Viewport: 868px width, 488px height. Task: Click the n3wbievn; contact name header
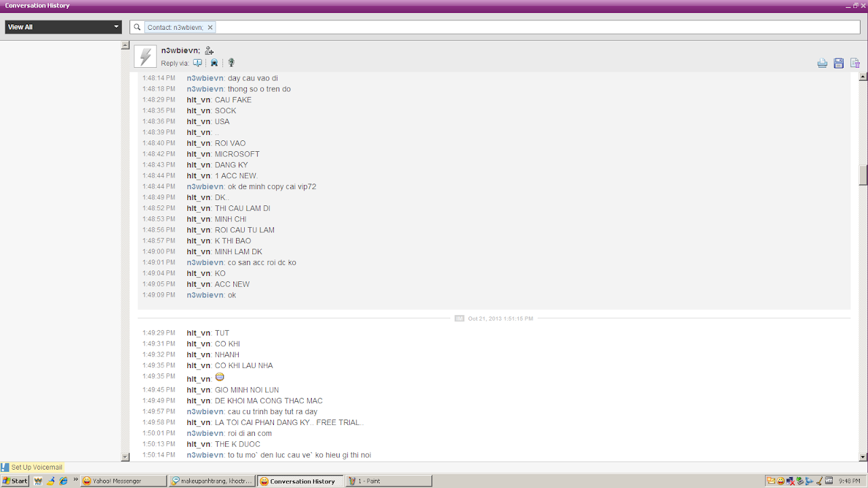pos(180,51)
